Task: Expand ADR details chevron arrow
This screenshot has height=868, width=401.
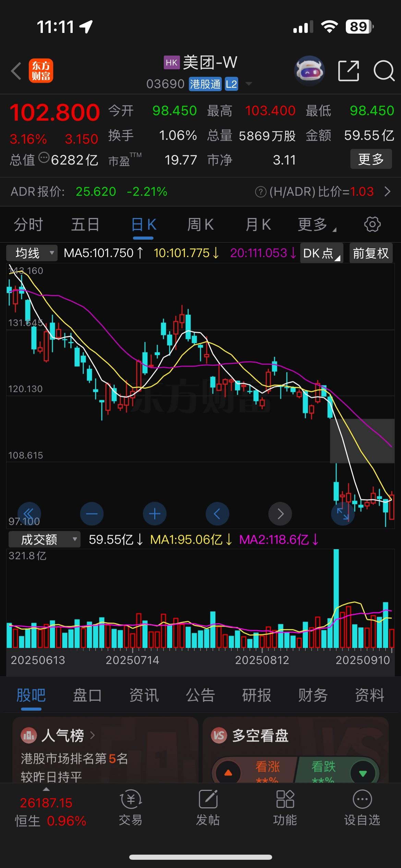Action: tap(387, 192)
